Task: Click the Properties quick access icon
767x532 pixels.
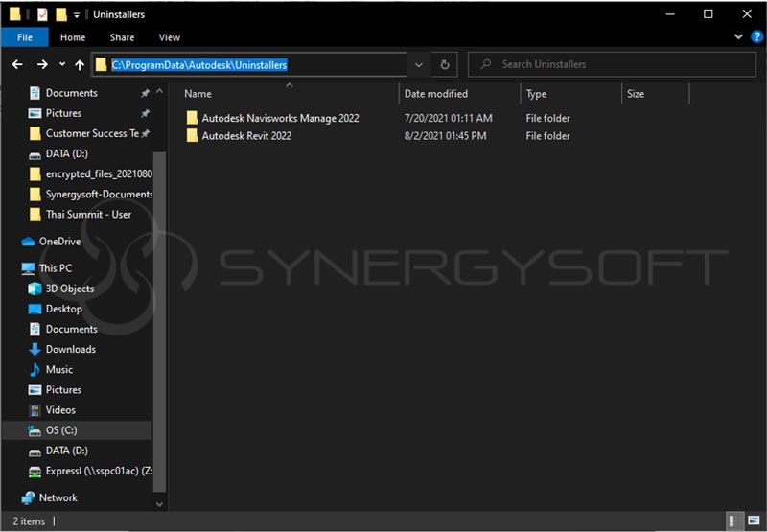Action: tap(42, 14)
